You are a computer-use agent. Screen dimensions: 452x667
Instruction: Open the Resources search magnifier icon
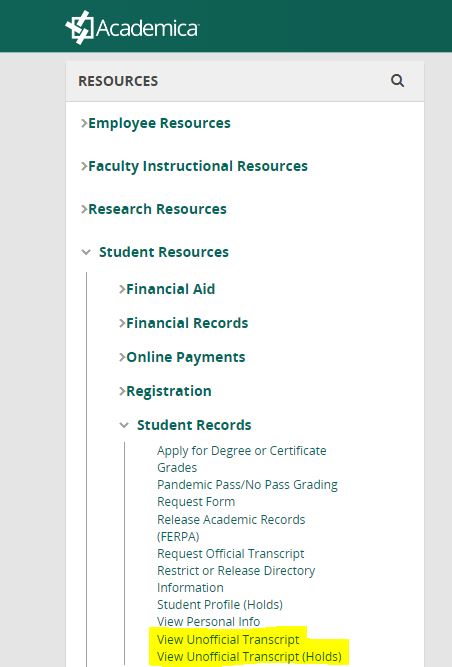(397, 80)
